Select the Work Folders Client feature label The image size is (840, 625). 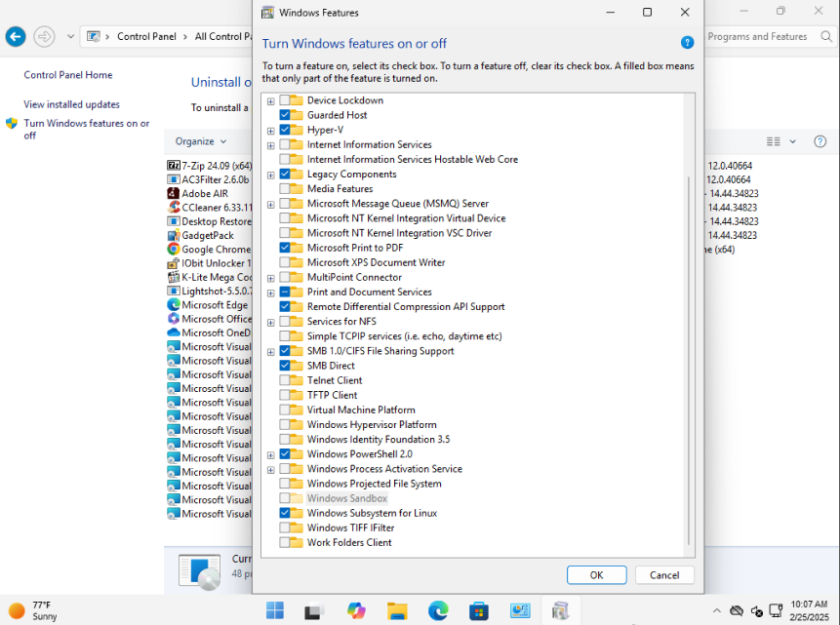349,542
